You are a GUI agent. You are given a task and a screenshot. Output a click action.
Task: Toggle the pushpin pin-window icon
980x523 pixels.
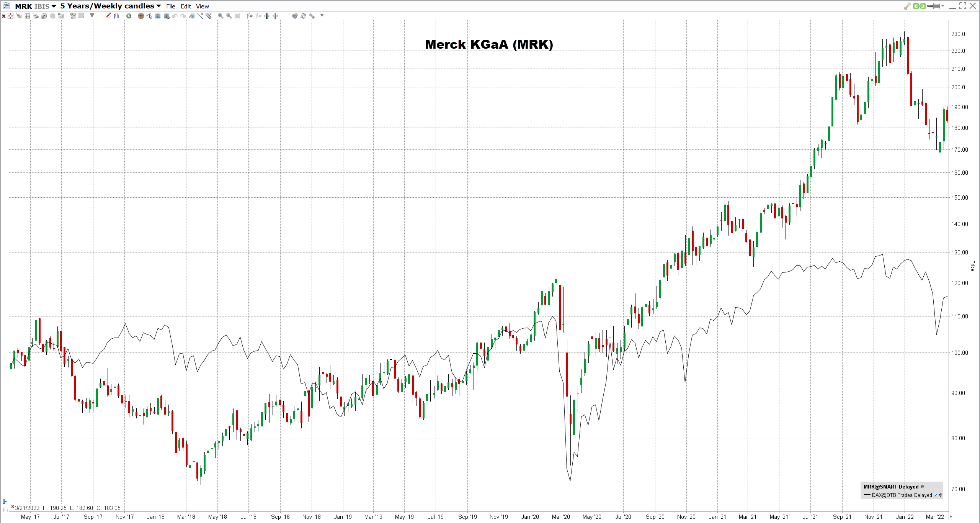click(933, 6)
